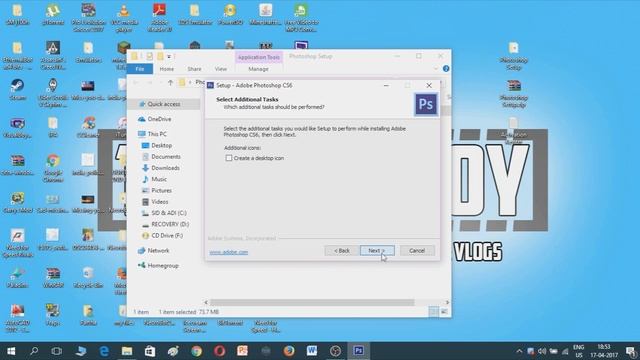Select This PC in navigation pane
Viewport: 640px width, 360px height.
point(157,134)
